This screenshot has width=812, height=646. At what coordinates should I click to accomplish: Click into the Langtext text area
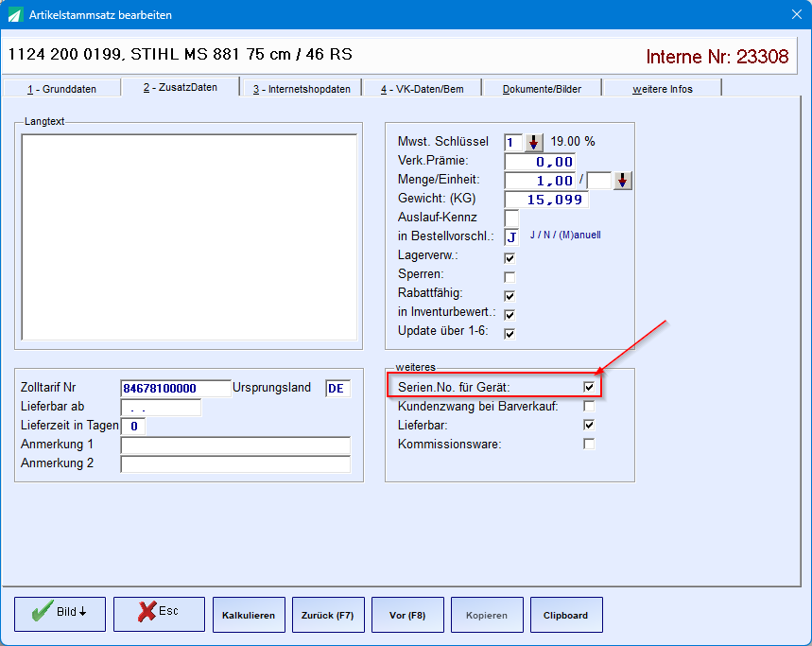click(189, 237)
